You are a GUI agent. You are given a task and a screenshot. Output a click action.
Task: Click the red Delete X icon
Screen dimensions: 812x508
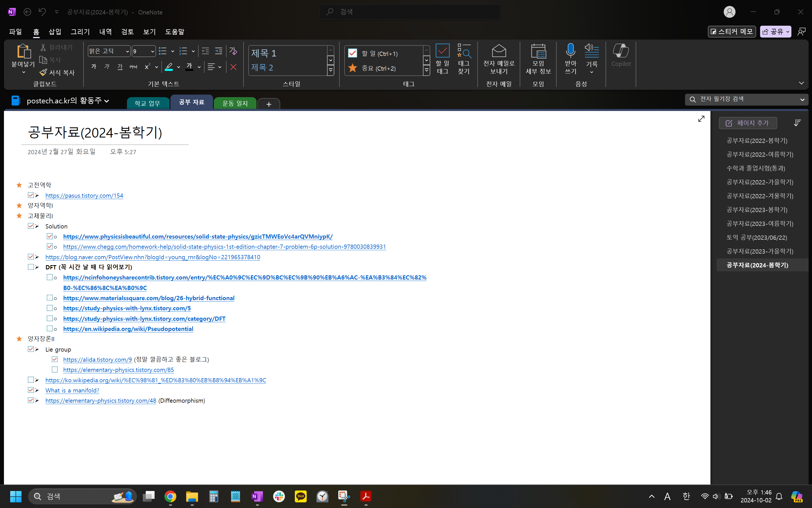coord(233,67)
